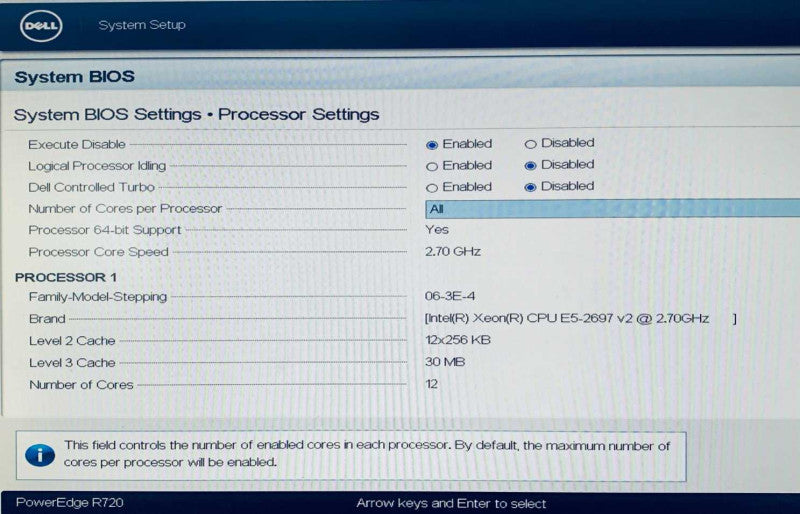800x514 pixels.
Task: Click the System Setup title
Action: click(142, 25)
